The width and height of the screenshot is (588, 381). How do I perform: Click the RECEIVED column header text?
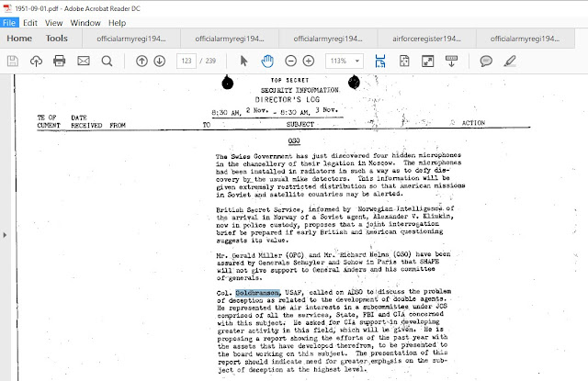tap(86, 125)
